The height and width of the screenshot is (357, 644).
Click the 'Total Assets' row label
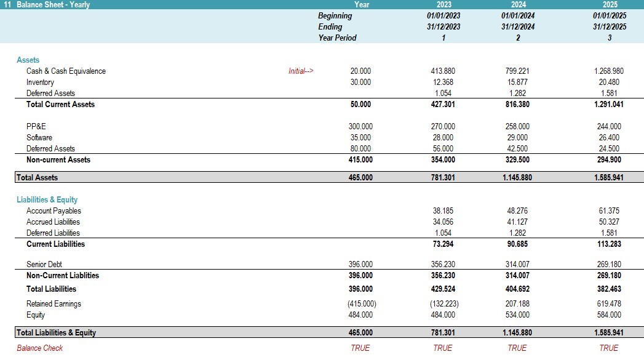(37, 177)
